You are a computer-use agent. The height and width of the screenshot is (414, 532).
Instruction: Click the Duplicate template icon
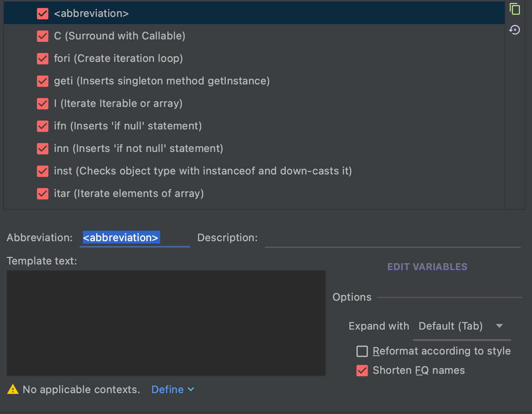click(x=515, y=8)
